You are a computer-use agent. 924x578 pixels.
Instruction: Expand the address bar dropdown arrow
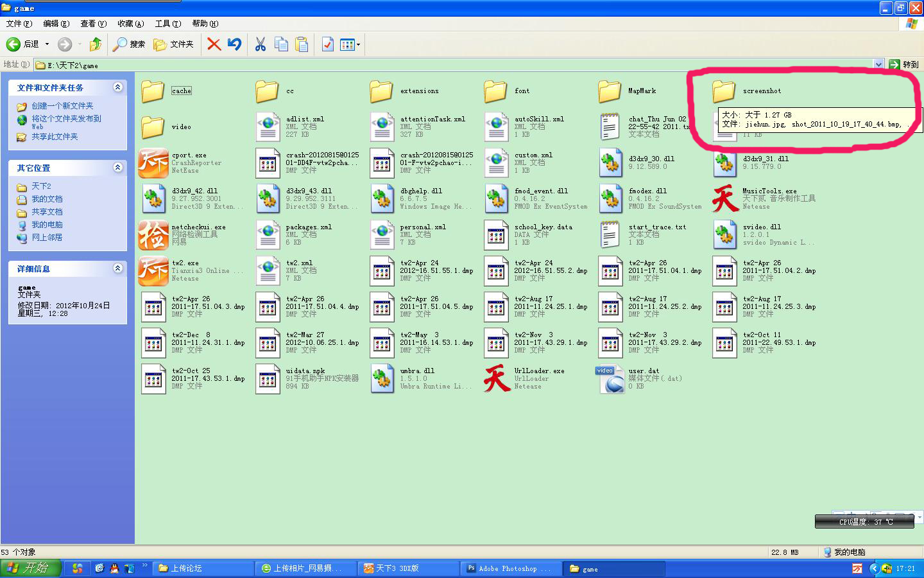(878, 64)
